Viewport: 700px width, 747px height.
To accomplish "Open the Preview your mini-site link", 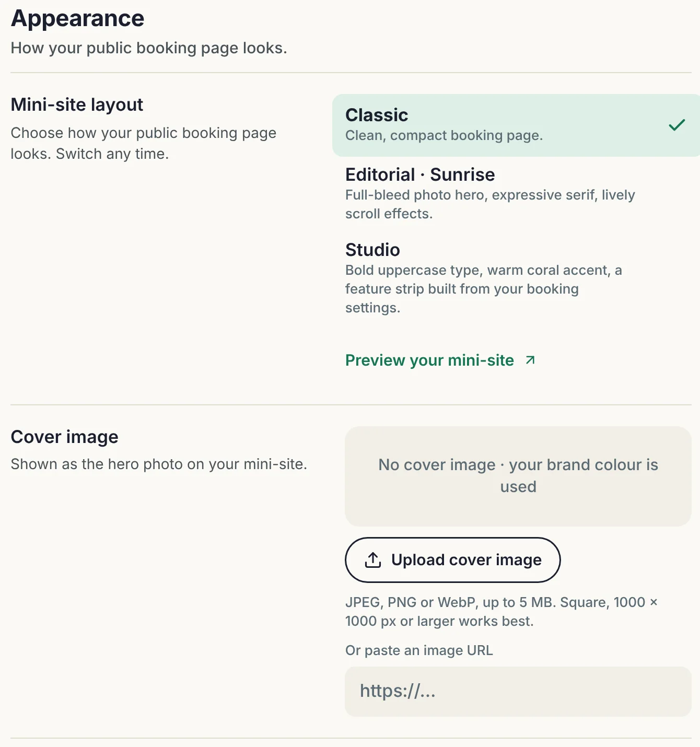I will click(x=440, y=360).
